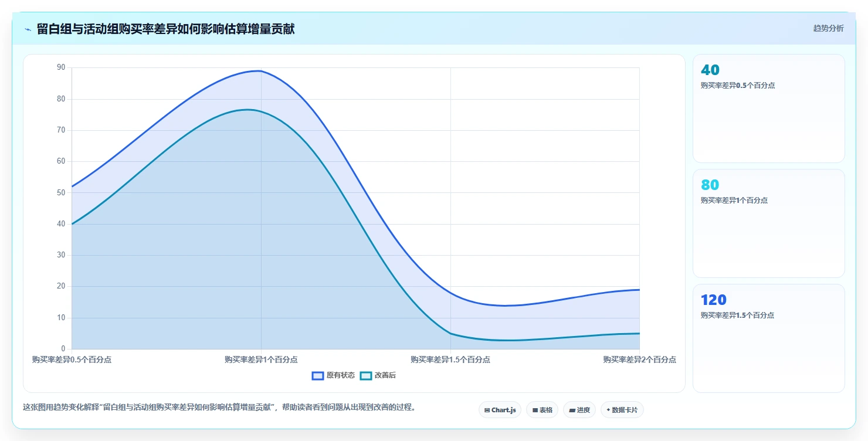Click card caption 购买率差异0.5个百分点 under 40

point(738,85)
